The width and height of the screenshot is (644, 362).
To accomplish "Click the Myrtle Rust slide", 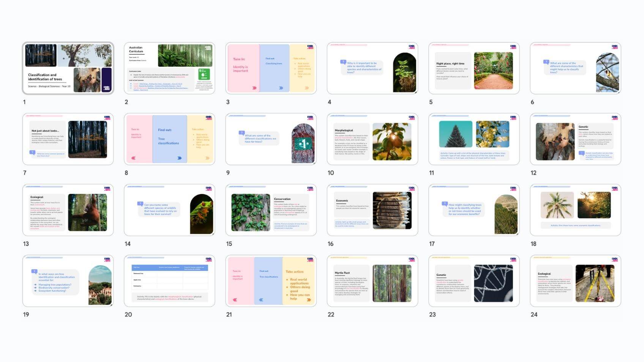I will (x=372, y=281).
